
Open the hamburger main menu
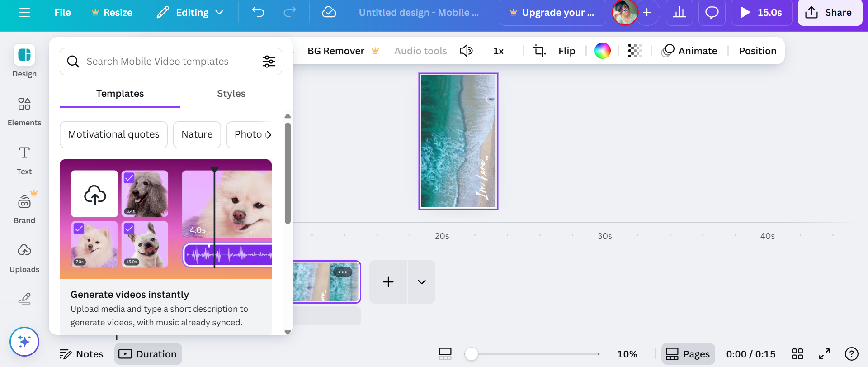[x=24, y=12]
